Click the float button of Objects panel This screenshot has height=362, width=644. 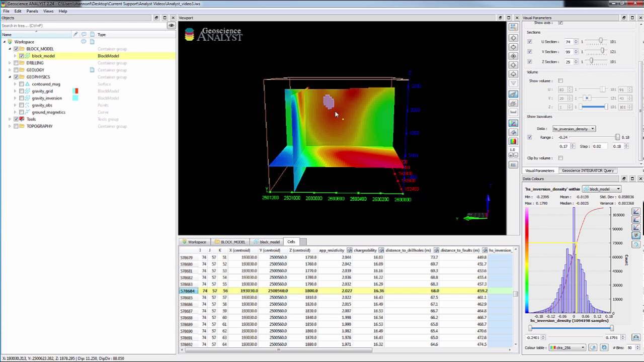click(156, 18)
